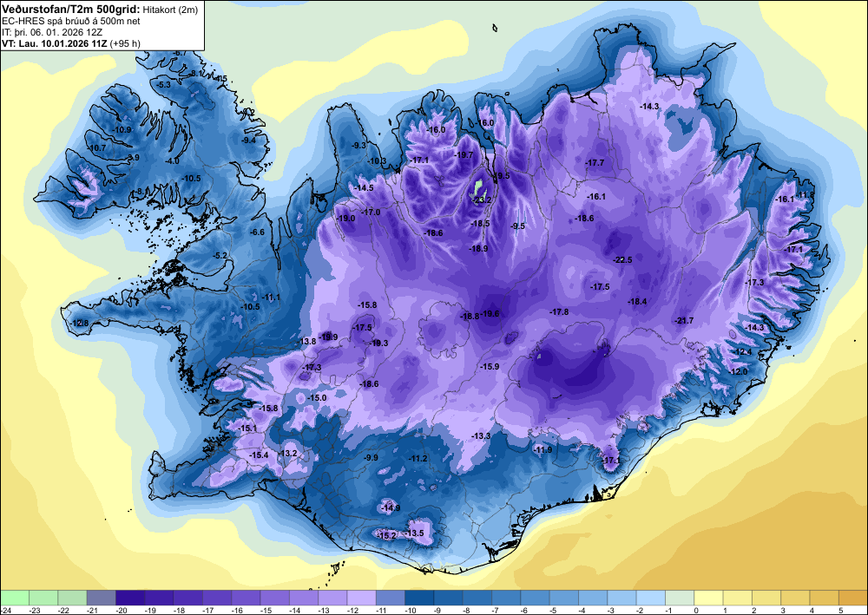Click the -24 light green legend swatch
The image size is (868, 615).
click(x=15, y=598)
